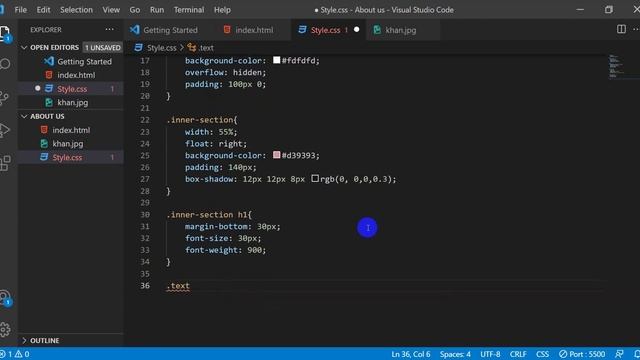This screenshot has height=360, width=640.
Task: Open the File menu
Action: (x=20, y=10)
